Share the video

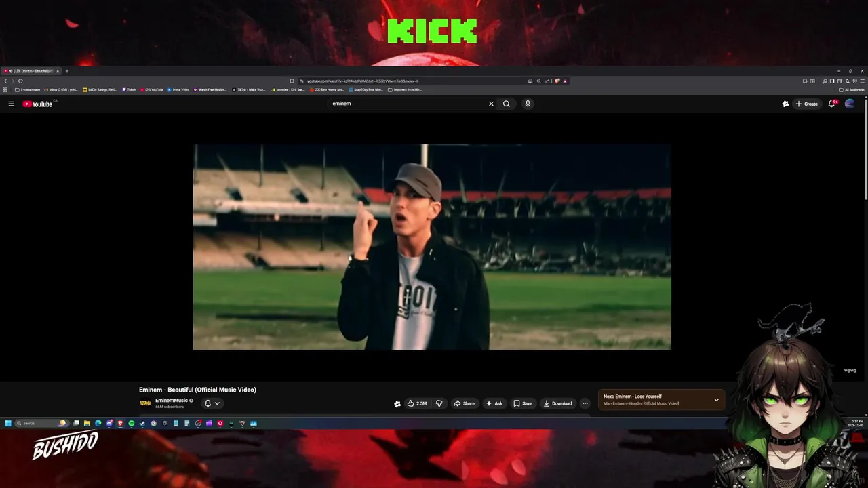tap(465, 403)
